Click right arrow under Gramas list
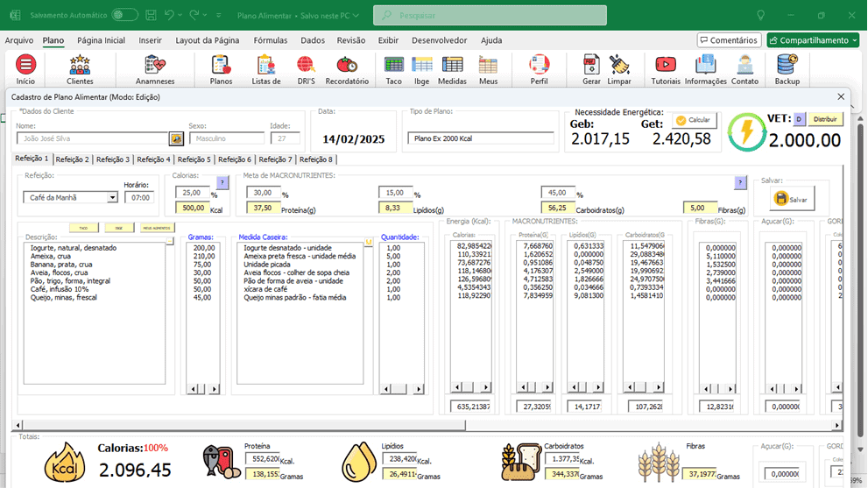The image size is (868, 488). point(214,389)
